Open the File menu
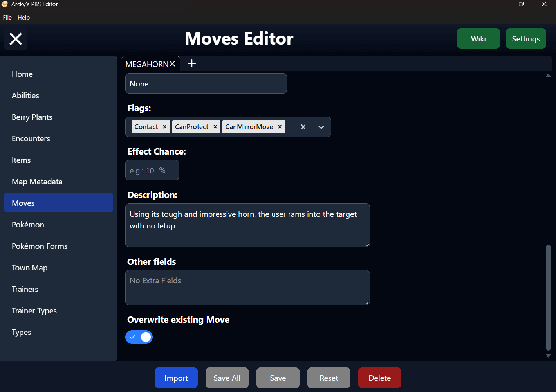Screen dimensions: 556x392 (7, 18)
